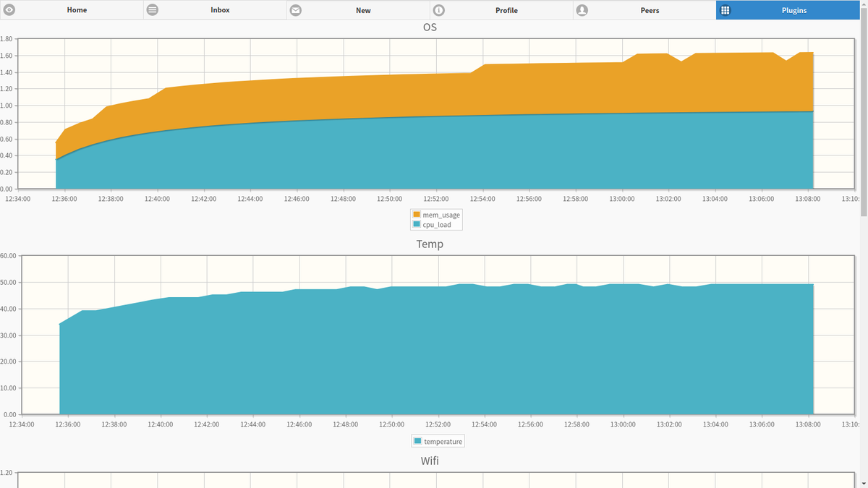Click the teal temperature legend swatch
868x488 pixels.
[x=418, y=441]
